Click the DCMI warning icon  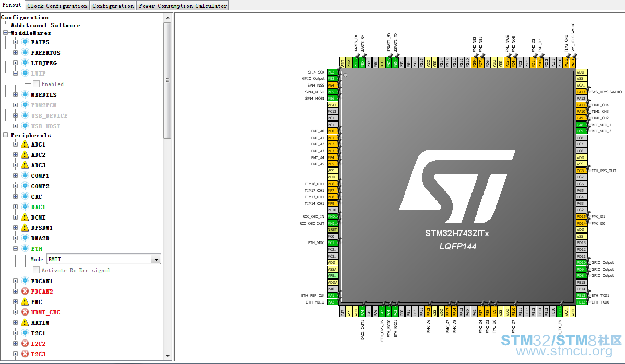pyautogui.click(x=25, y=217)
